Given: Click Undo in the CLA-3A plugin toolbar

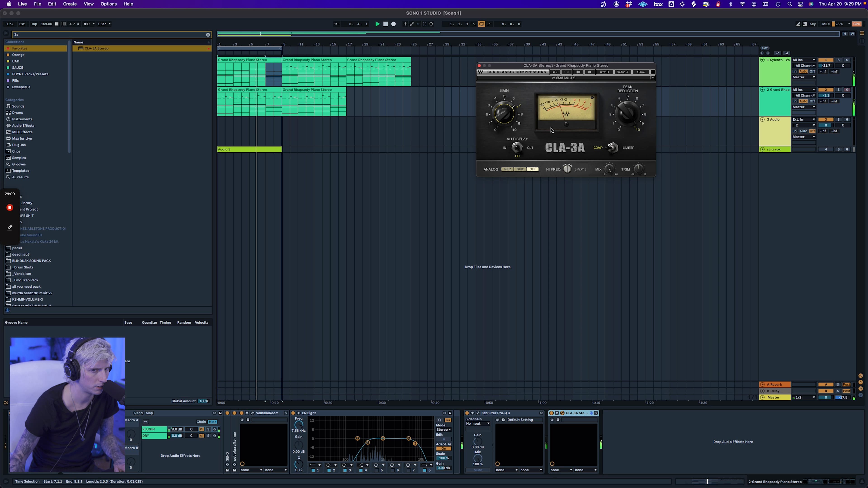Looking at the screenshot, I should click(x=555, y=72).
